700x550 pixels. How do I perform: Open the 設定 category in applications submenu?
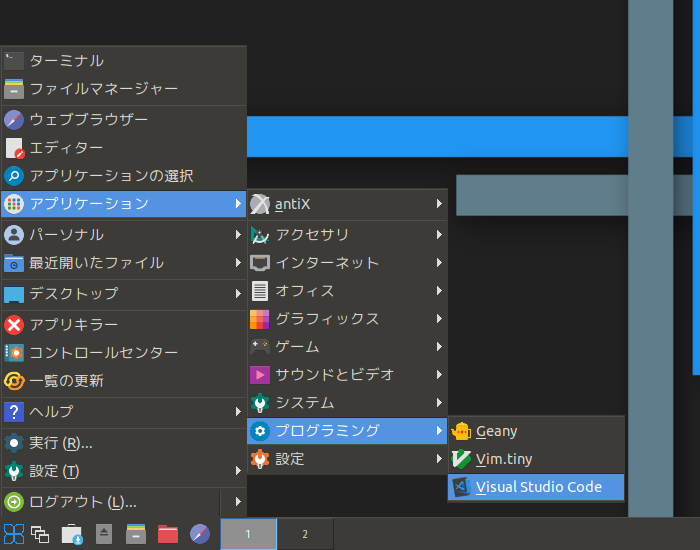coord(347,459)
